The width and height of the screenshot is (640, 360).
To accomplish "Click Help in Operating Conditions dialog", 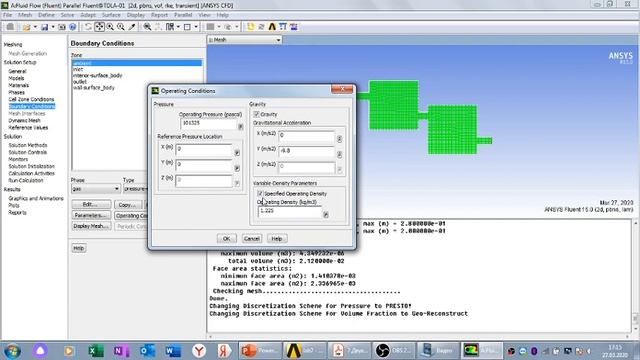I will point(277,238).
